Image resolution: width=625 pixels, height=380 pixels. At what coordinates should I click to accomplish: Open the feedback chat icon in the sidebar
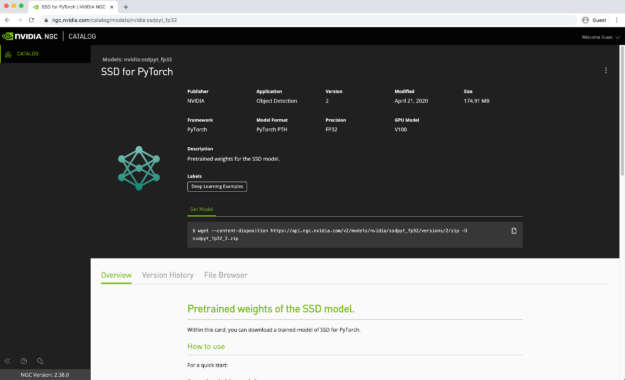coord(40,361)
